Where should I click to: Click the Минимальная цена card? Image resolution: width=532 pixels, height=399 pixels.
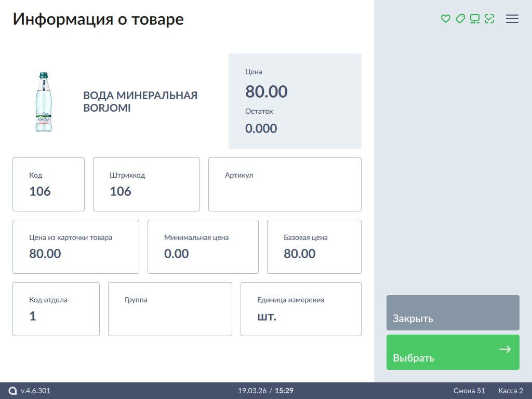[203, 247]
